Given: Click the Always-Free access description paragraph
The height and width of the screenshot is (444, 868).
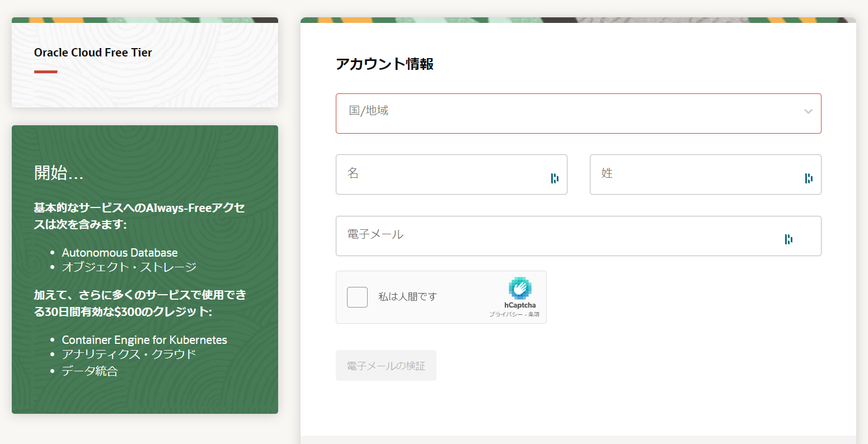Looking at the screenshot, I should [x=139, y=216].
